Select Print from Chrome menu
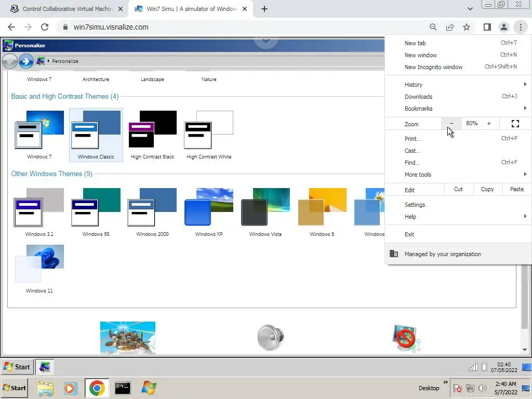 (x=458, y=138)
